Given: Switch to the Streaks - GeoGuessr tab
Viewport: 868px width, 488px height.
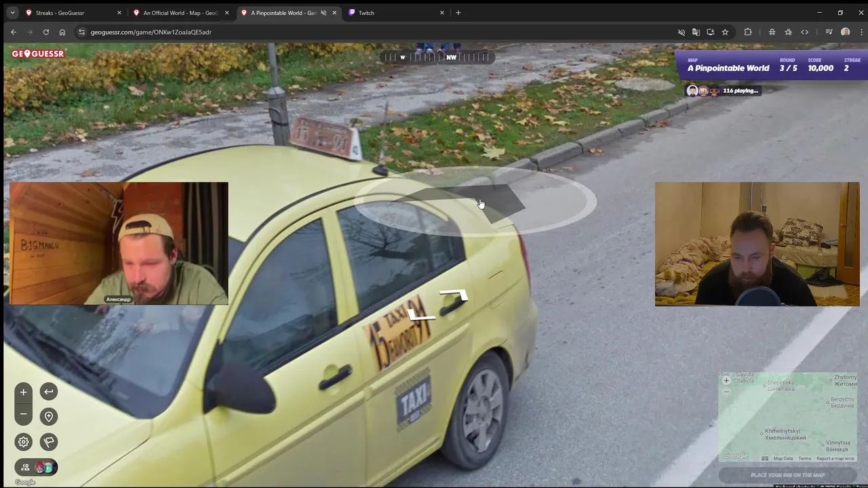Looking at the screenshot, I should pos(73,13).
